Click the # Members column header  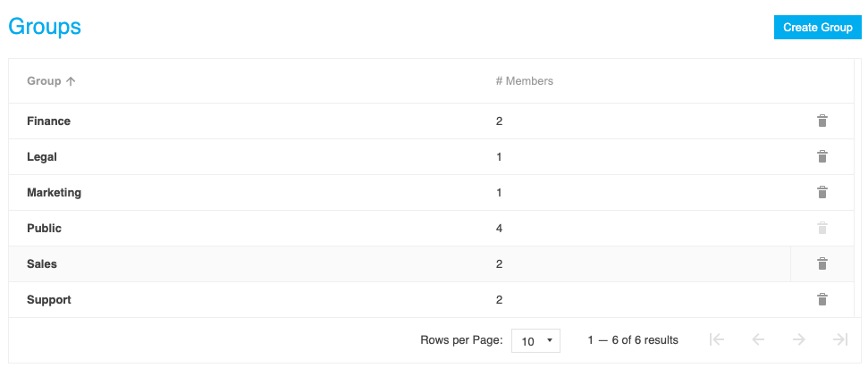pos(525,80)
